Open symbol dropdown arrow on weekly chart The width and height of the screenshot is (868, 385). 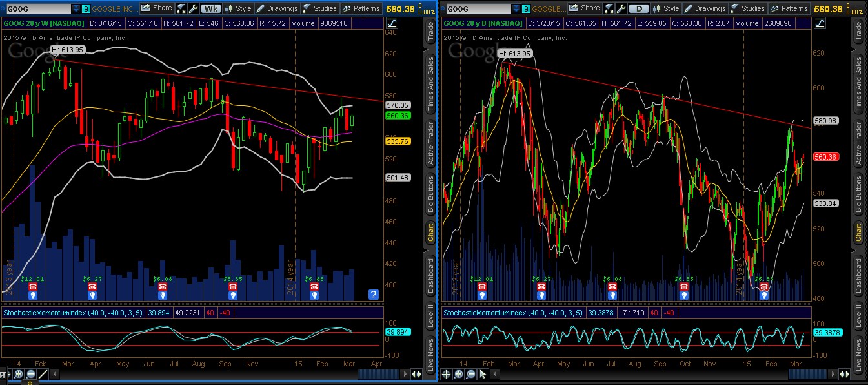(77, 9)
